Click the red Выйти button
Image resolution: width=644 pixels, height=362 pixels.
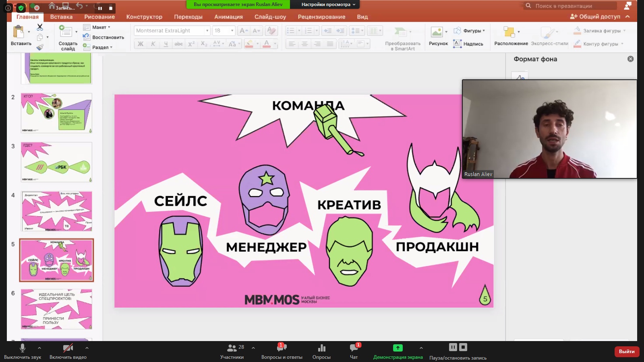click(x=626, y=352)
